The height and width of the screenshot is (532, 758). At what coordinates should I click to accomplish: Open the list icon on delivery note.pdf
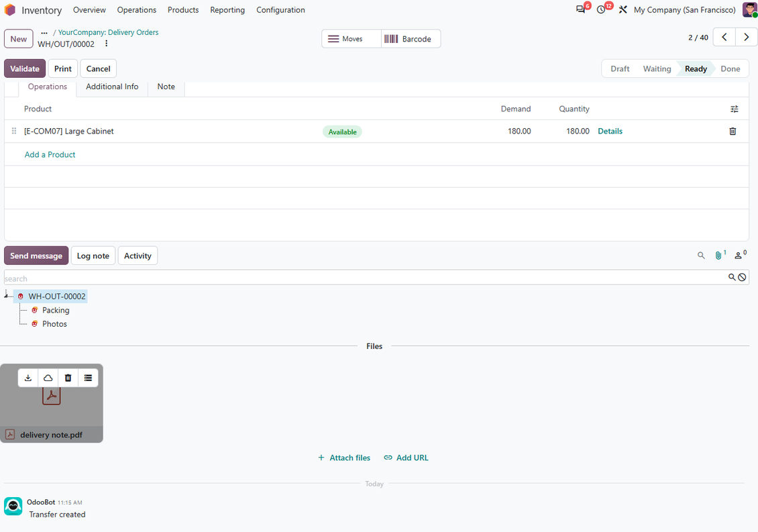88,378
